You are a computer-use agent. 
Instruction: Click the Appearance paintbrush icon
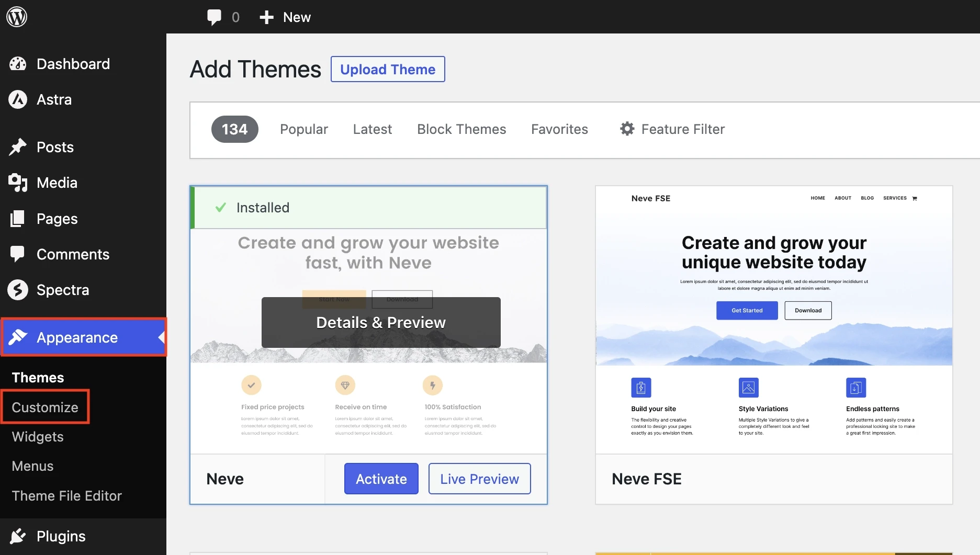18,337
